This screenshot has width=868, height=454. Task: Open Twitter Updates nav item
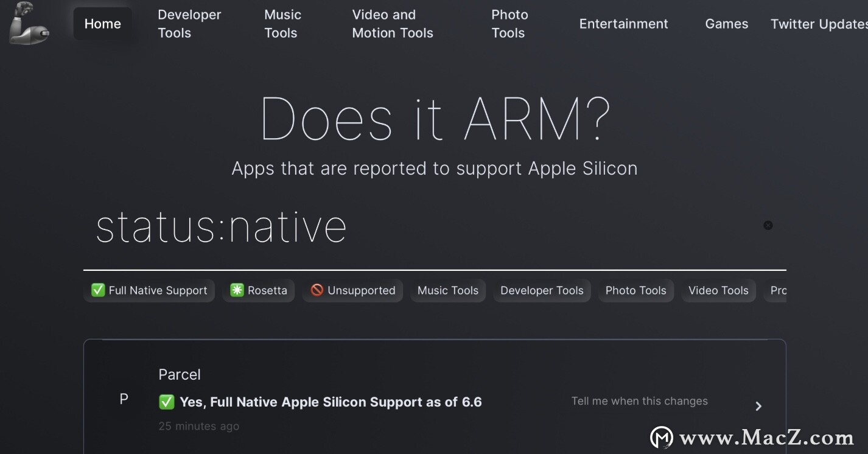coord(819,24)
